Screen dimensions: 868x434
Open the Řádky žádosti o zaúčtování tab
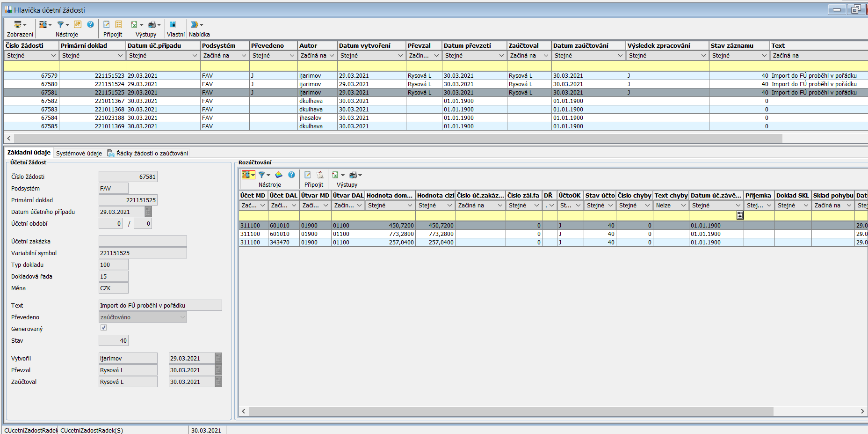(x=152, y=153)
